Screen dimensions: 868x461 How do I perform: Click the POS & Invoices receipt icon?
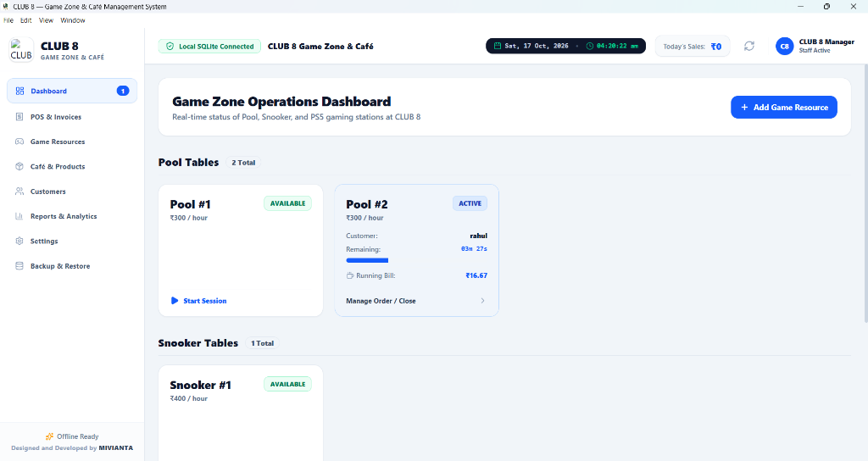[19, 117]
